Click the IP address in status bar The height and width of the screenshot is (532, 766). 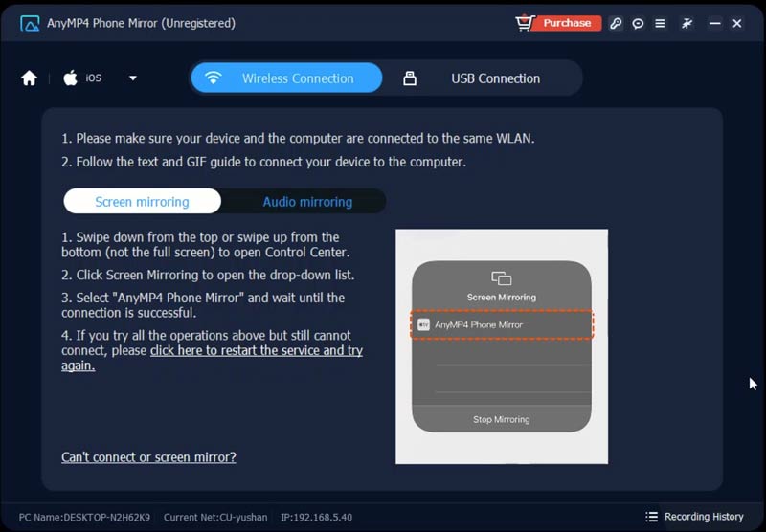click(x=316, y=517)
